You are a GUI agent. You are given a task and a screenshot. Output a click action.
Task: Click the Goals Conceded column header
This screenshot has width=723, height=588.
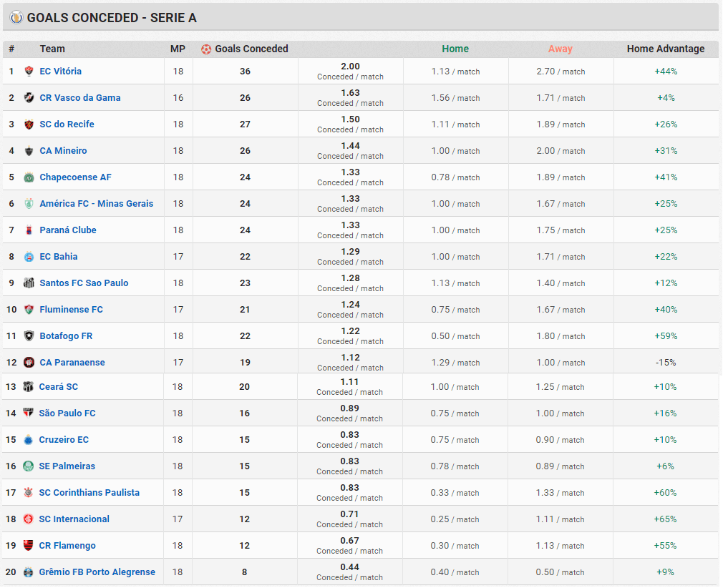251,49
